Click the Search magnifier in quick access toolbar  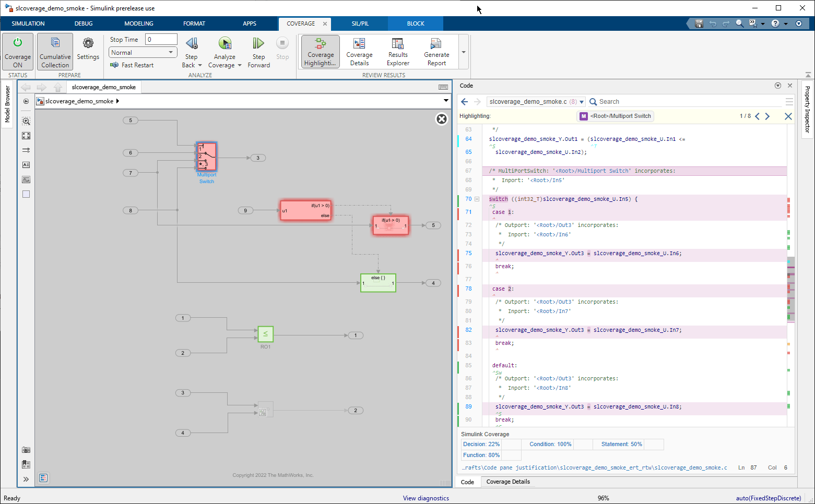739,23
